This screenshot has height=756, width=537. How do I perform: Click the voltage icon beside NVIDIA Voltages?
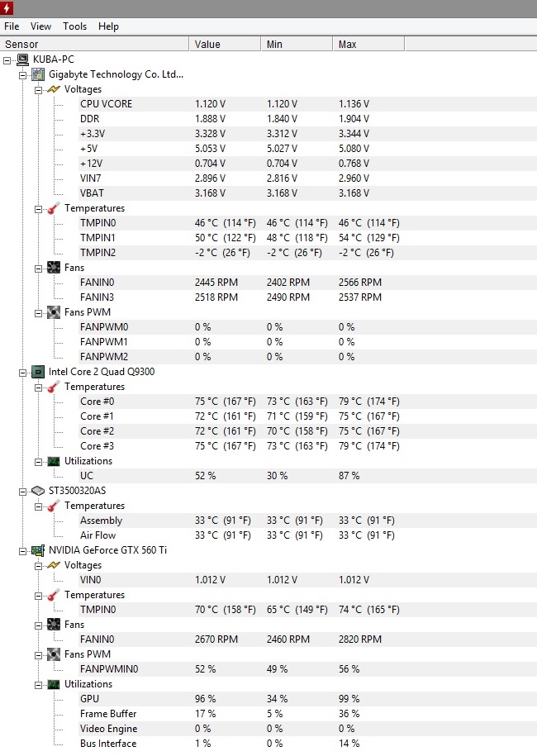click(x=54, y=565)
